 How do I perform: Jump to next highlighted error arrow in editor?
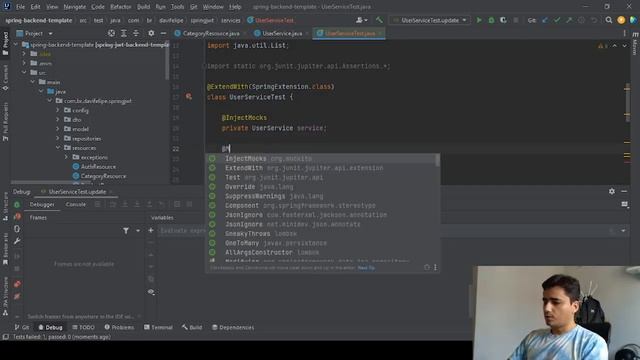[x=624, y=46]
